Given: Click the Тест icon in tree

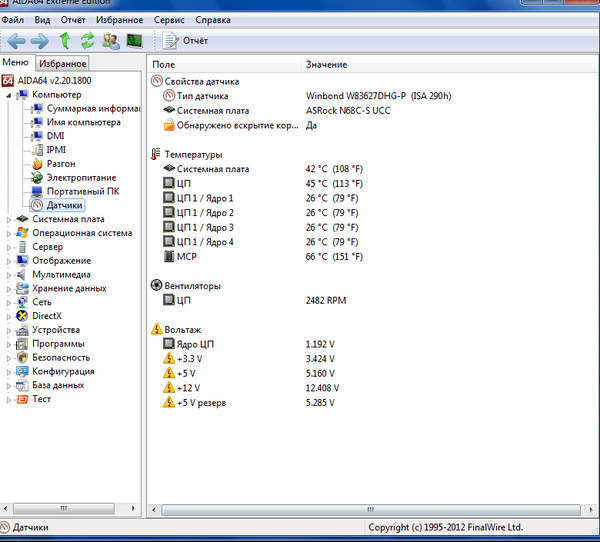Looking at the screenshot, I should click(x=22, y=399).
